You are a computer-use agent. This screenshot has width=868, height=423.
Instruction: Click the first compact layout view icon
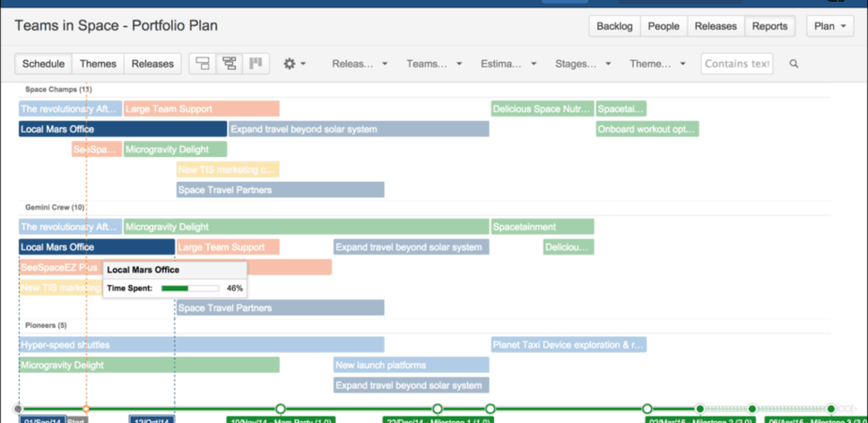(202, 64)
